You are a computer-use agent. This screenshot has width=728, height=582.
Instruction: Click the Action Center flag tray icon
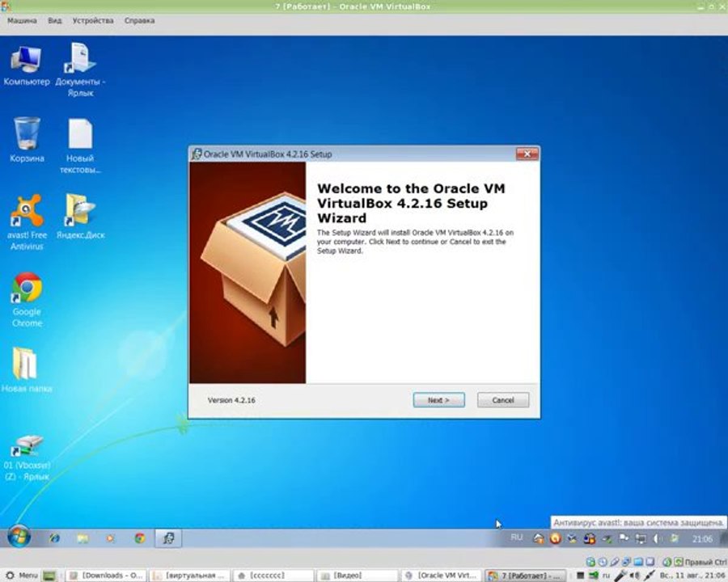[624, 538]
